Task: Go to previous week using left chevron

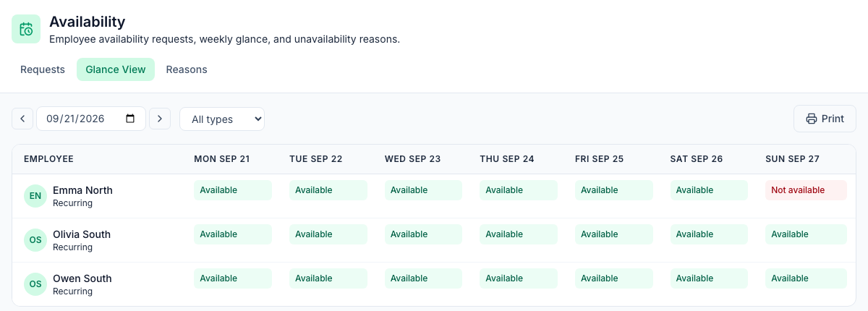Action: [x=22, y=119]
